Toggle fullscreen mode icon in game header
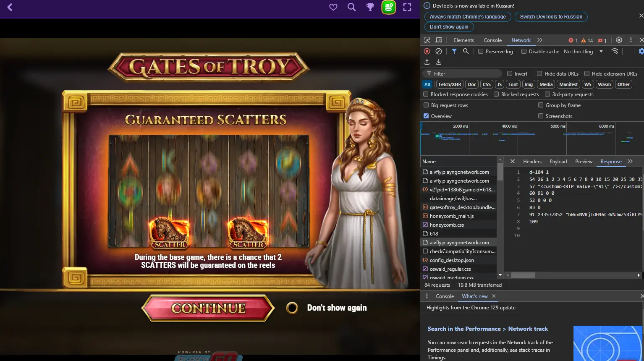644x361 pixels. (407, 7)
